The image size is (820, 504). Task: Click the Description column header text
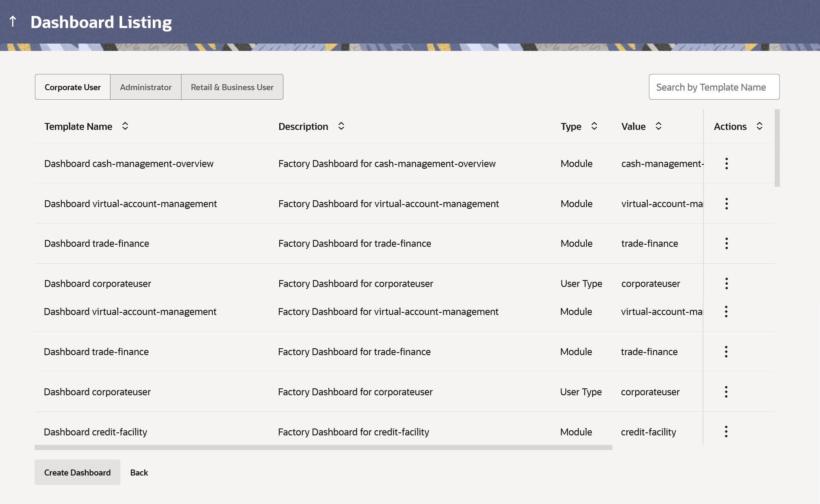303,126
